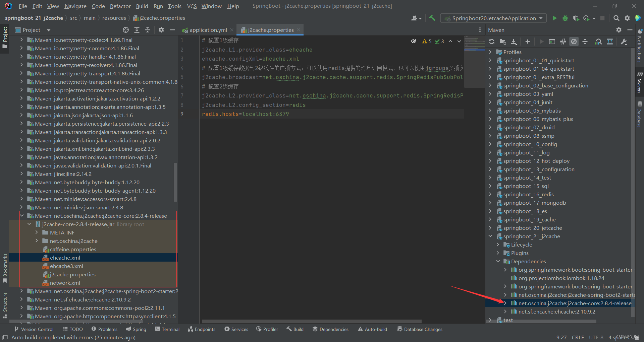The height and width of the screenshot is (342, 644).
Task: Collapse all nodes in Project panel
Action: point(148,30)
